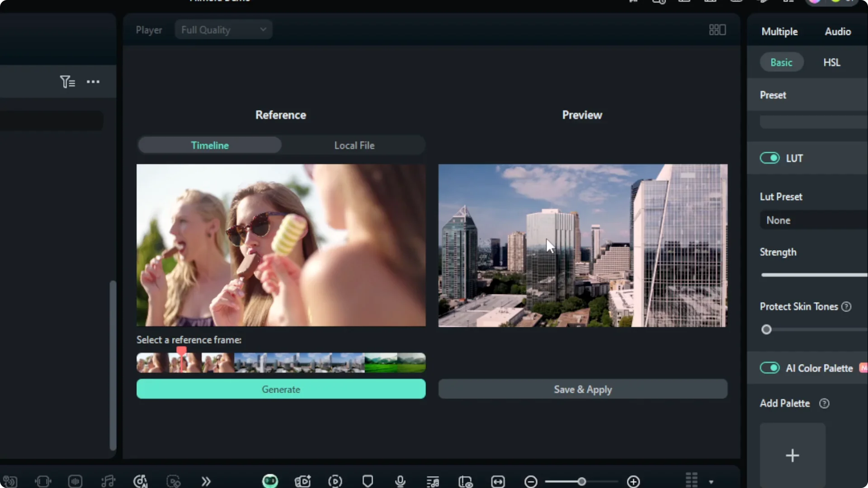
Task: Click the Generate button
Action: click(x=281, y=389)
